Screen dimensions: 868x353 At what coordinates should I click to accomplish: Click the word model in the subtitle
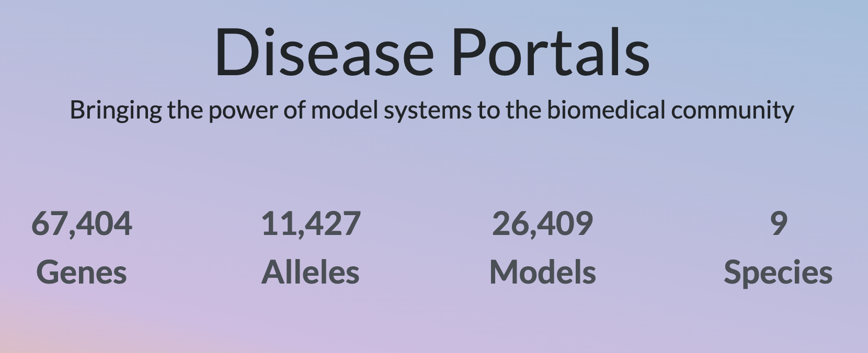345,110
